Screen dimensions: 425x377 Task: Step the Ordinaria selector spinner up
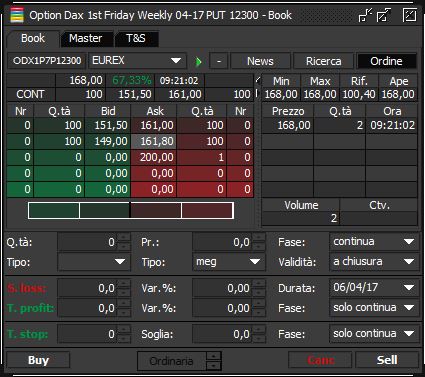pos(214,356)
